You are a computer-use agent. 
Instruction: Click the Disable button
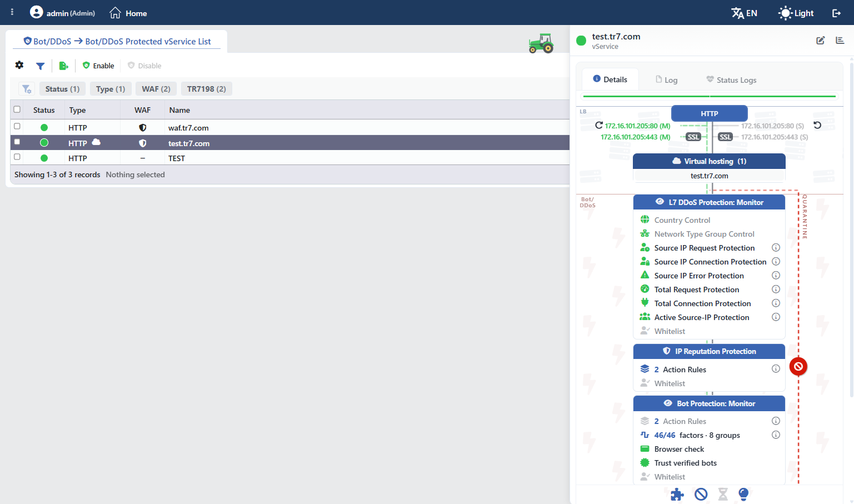click(x=144, y=66)
